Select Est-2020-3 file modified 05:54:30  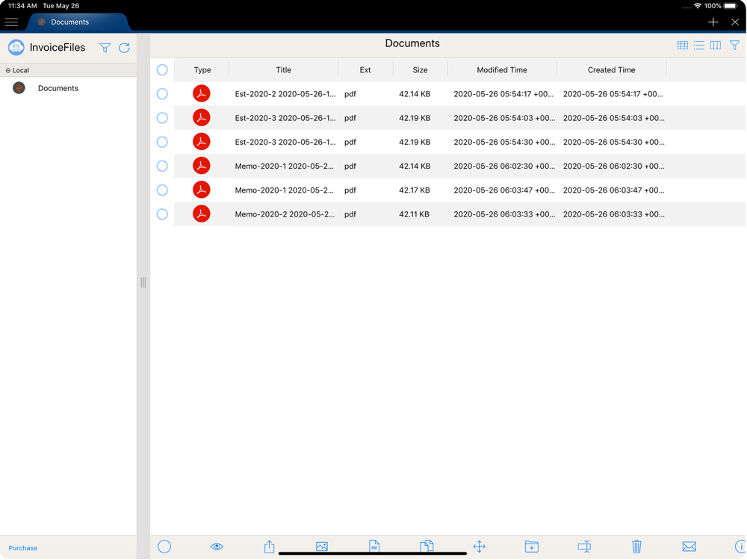[162, 142]
